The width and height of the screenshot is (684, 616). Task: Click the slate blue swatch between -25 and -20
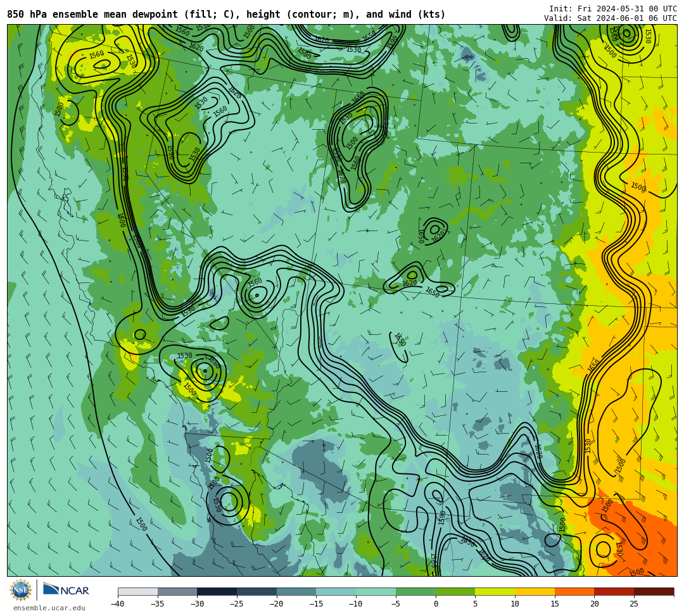click(257, 591)
